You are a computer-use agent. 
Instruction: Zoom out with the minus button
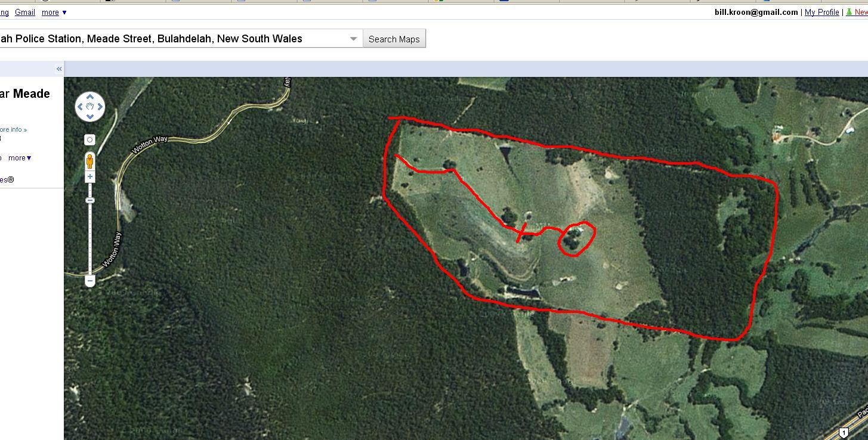pyautogui.click(x=90, y=280)
